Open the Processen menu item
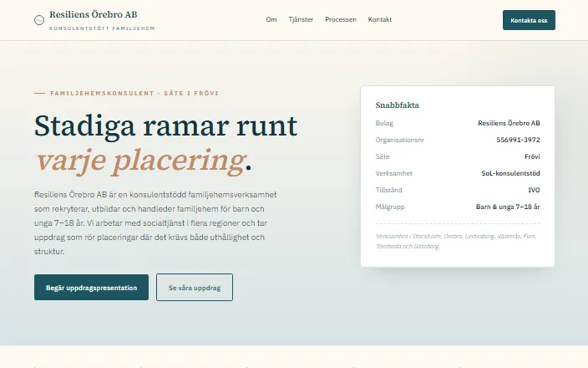The width and height of the screenshot is (588, 368). coord(341,19)
